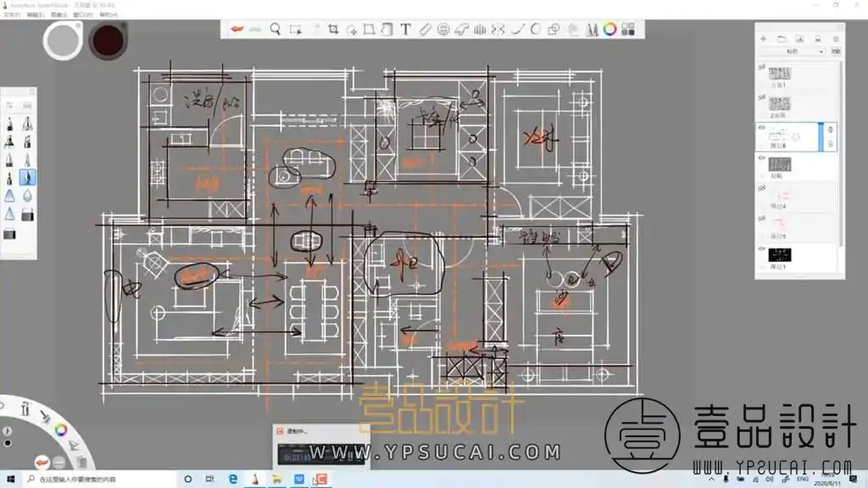
Task: Select the hard eraser triangle brush
Action: (10, 196)
